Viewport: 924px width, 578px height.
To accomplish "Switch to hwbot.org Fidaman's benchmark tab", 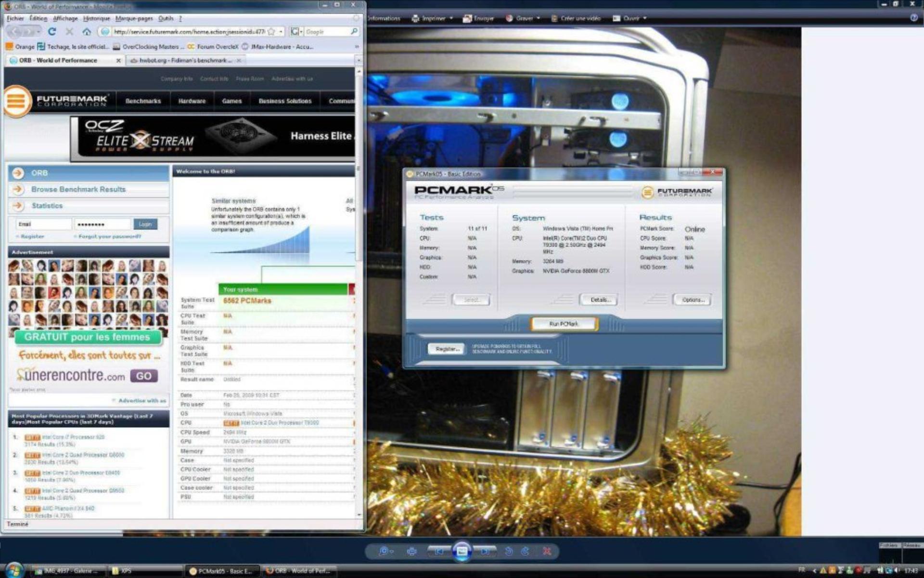I will pyautogui.click(x=186, y=60).
